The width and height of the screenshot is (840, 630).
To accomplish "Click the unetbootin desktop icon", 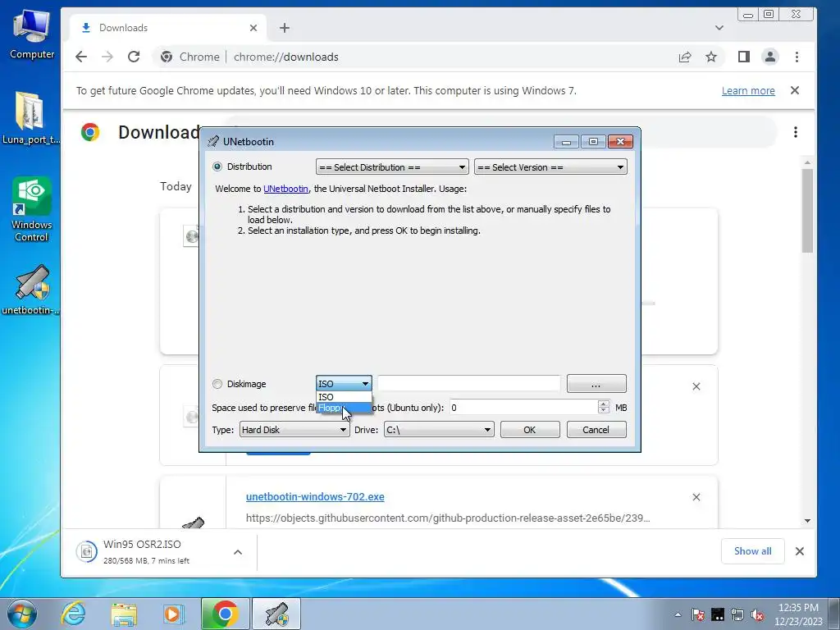I will [x=30, y=290].
